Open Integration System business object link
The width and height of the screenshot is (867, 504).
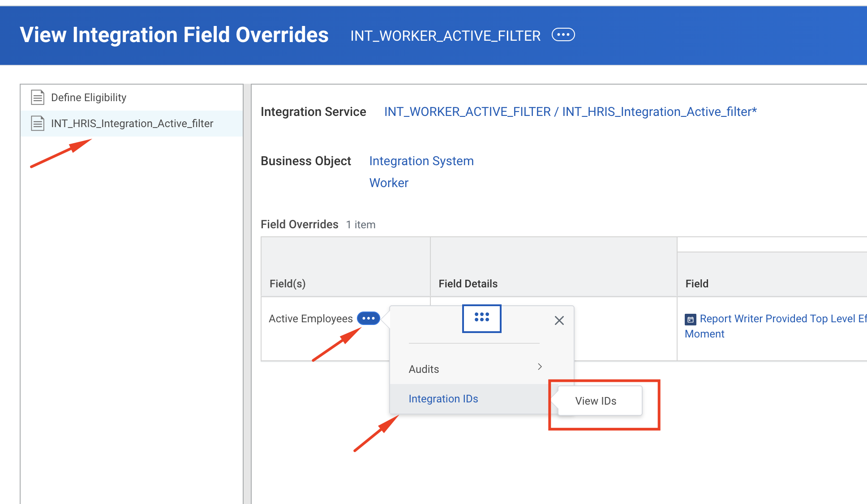tap(421, 161)
